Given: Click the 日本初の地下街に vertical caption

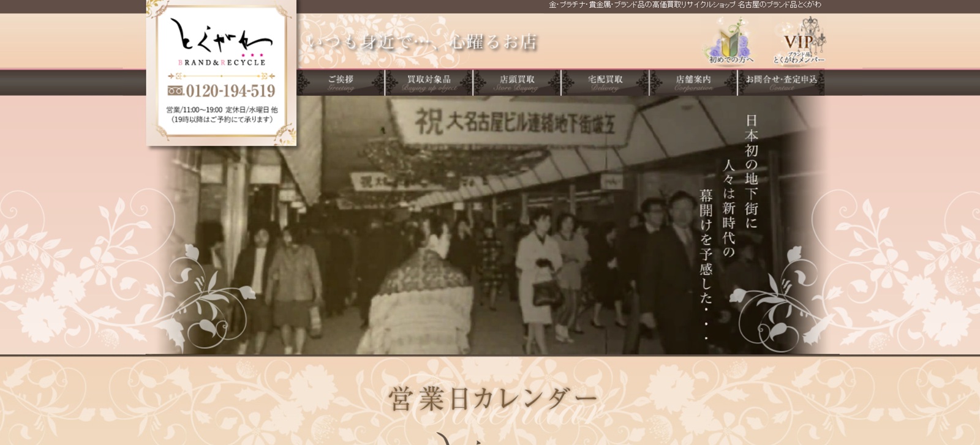Looking at the screenshot, I should coord(752,171).
